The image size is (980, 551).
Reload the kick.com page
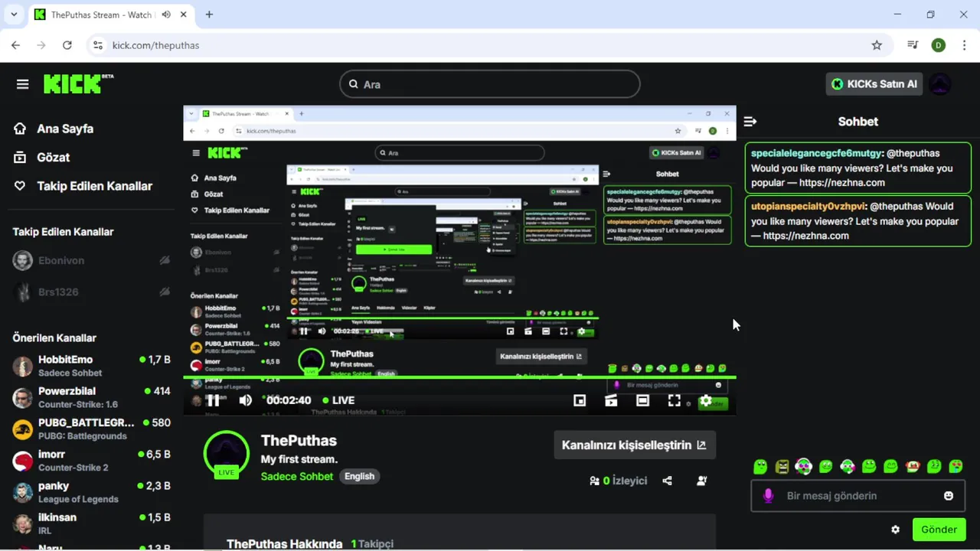click(x=67, y=45)
